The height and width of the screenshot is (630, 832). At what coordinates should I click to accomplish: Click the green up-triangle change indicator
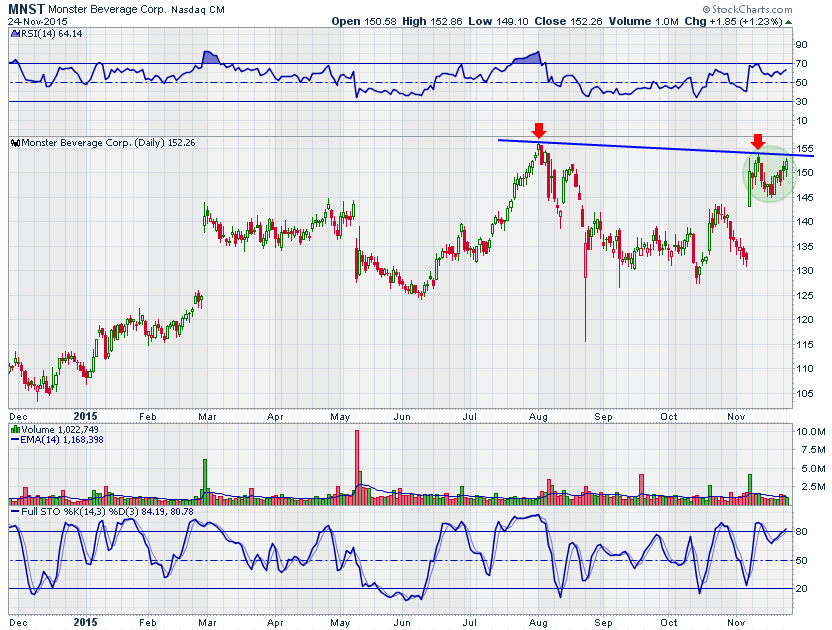click(788, 22)
